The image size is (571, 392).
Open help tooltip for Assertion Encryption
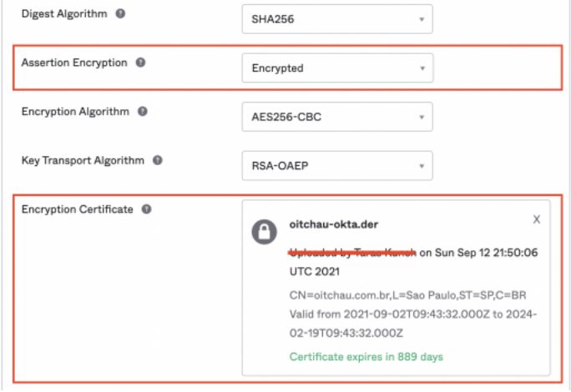(x=140, y=63)
